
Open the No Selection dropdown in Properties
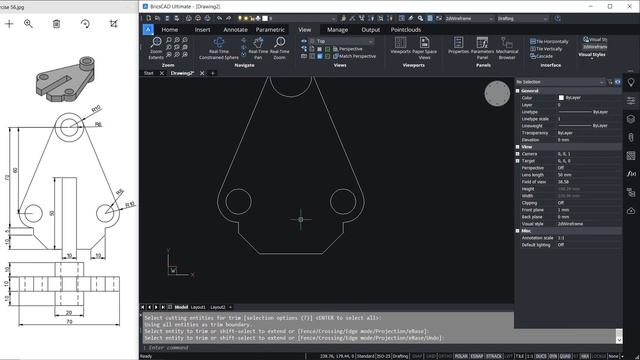point(560,82)
